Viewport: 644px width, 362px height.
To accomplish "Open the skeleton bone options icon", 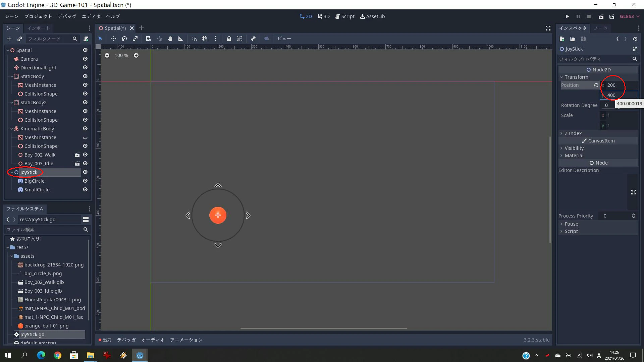I will coord(253,39).
